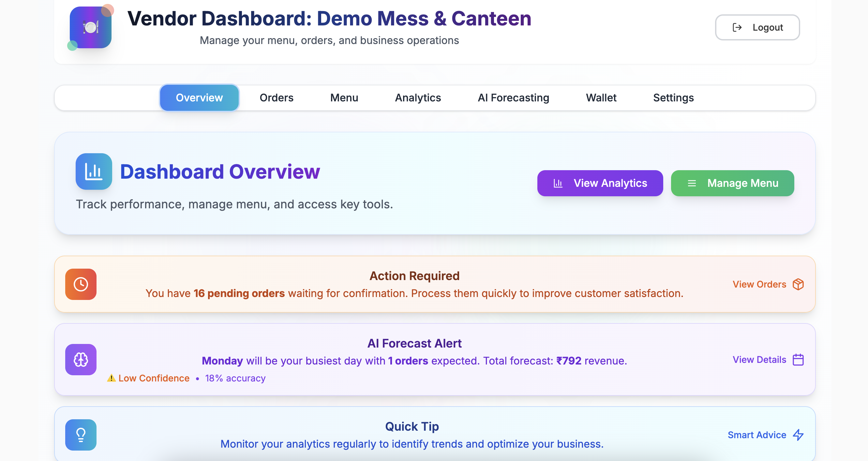This screenshot has width=868, height=461.
Task: Click the purple View Analytics button
Action: point(600,183)
